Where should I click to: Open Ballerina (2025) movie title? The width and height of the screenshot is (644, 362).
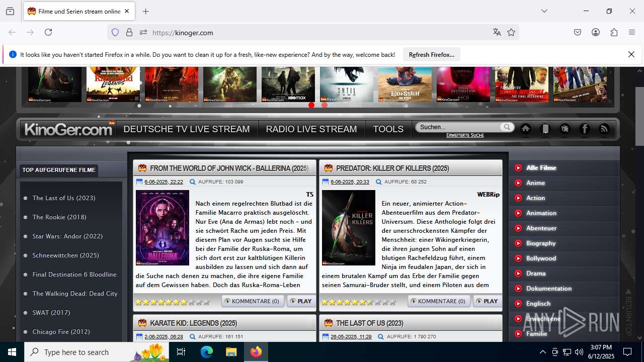coord(229,168)
